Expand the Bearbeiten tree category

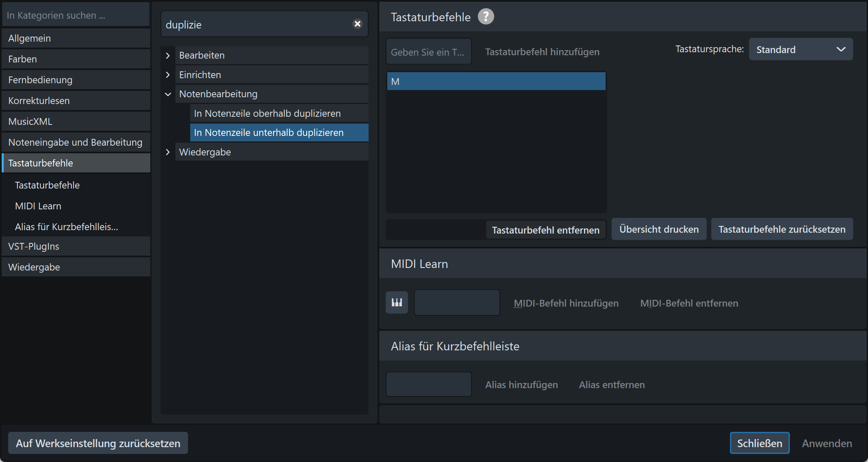tap(168, 55)
